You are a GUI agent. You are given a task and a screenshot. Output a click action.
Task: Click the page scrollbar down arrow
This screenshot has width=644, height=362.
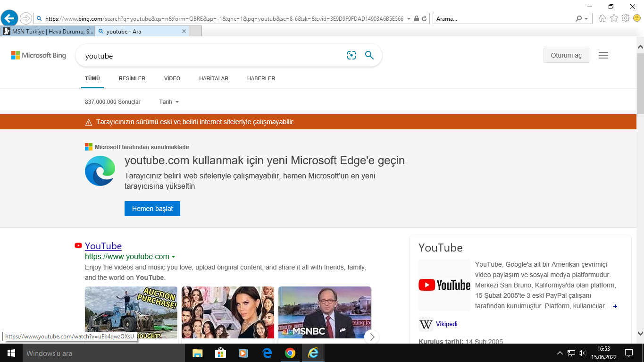(640, 333)
